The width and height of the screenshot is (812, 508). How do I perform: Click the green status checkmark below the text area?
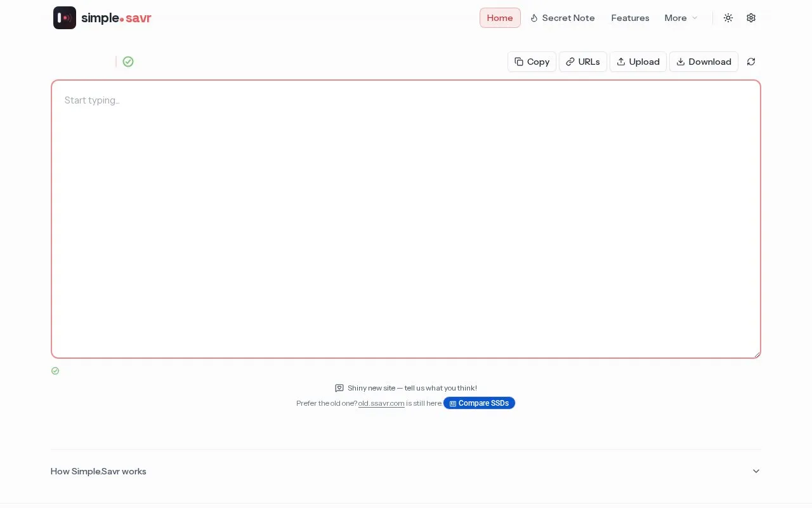(55, 371)
